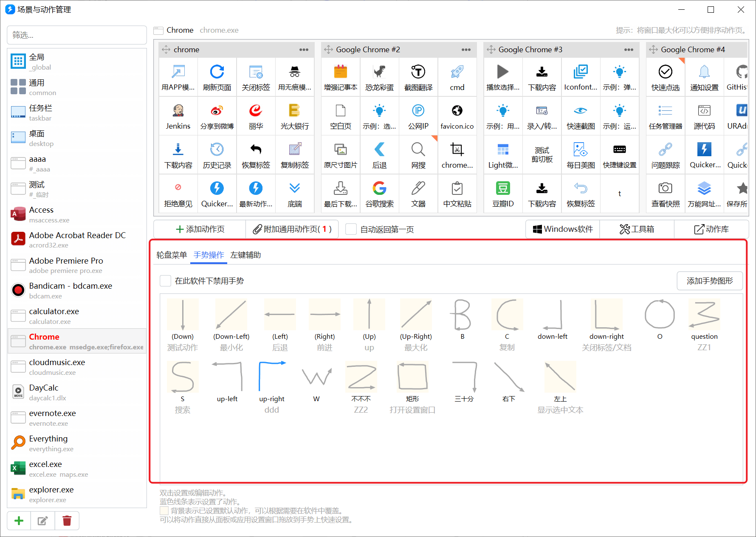756x537 pixels.
Task: Select the excel.exe scene in the list
Action: coord(77,469)
